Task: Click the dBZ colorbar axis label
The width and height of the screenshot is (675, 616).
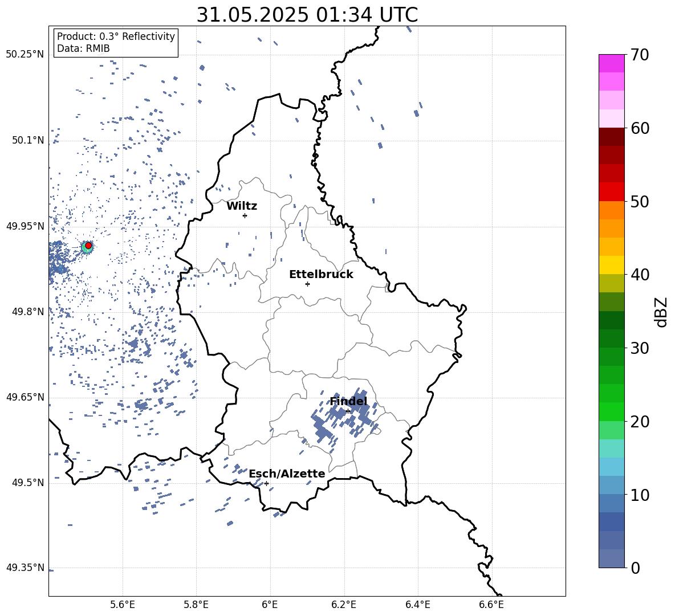Action: pos(662,312)
